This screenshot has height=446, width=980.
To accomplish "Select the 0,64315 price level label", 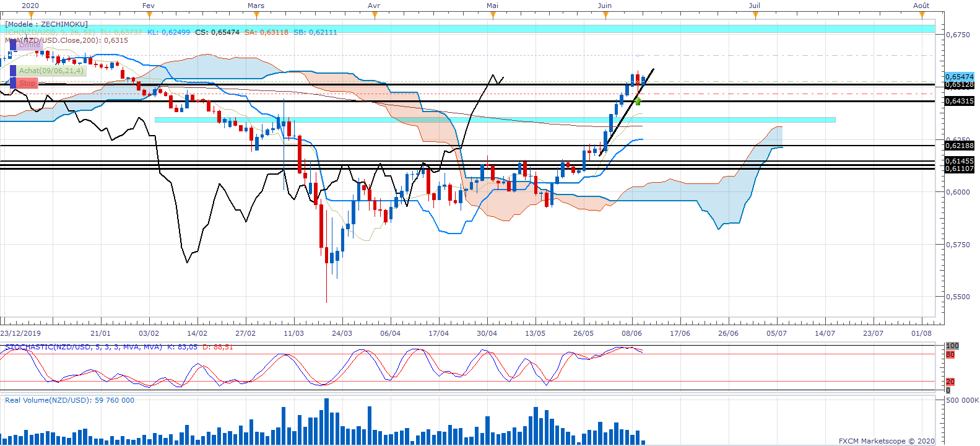I will click(960, 101).
